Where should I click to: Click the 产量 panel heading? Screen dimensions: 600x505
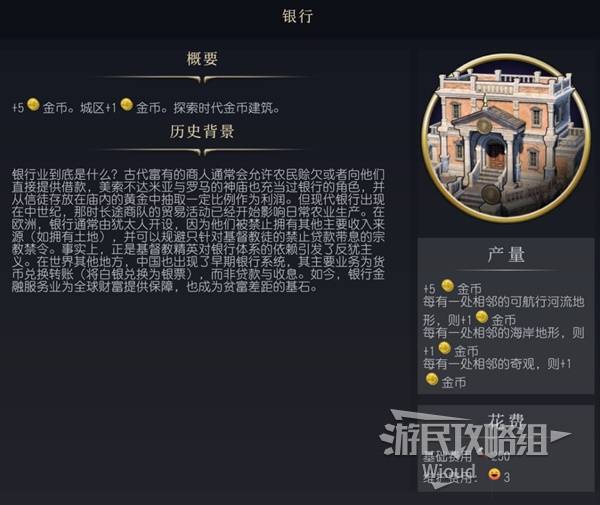tap(506, 255)
